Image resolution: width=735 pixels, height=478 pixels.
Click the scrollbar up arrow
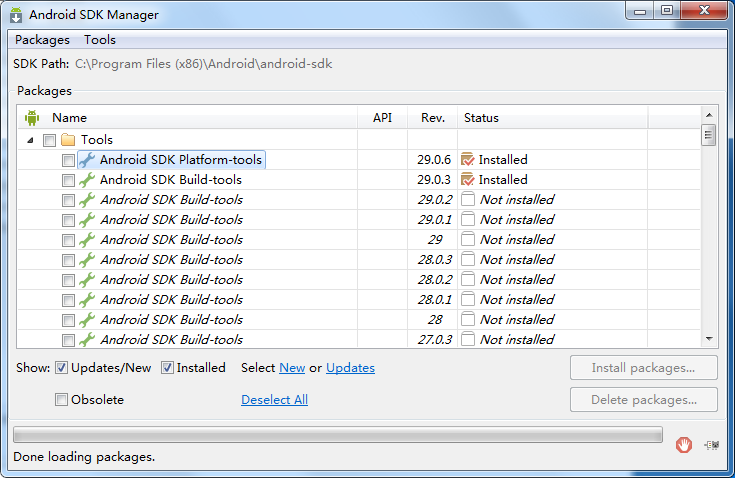pyautogui.click(x=709, y=115)
